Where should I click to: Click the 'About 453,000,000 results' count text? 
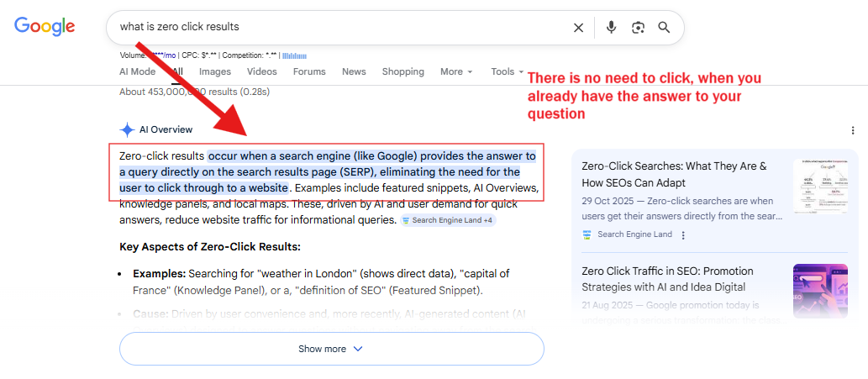(194, 92)
